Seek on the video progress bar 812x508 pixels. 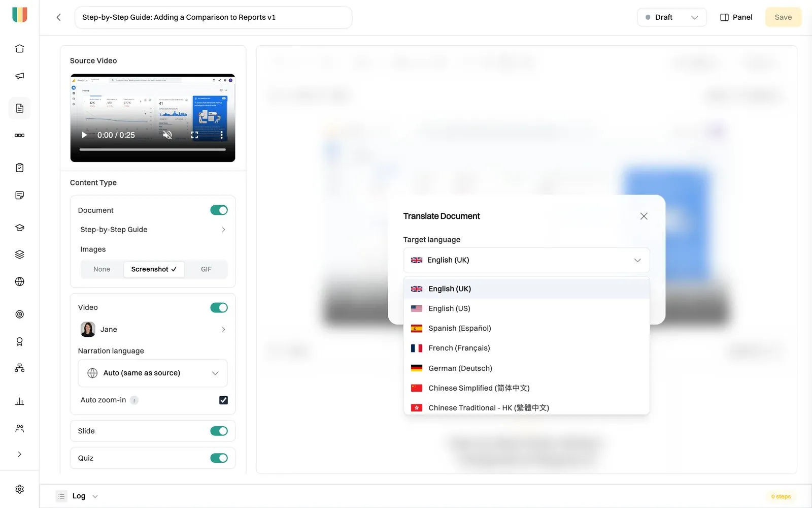[153, 150]
